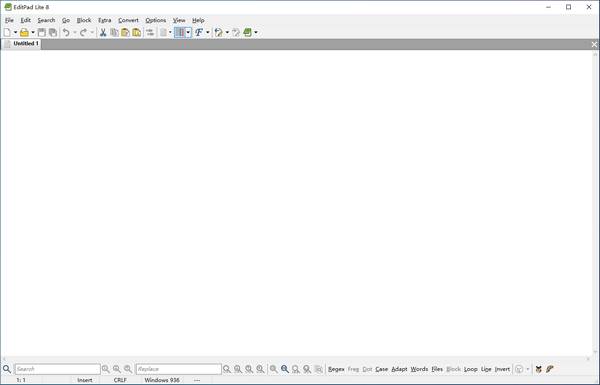Click the blue magnifier left of Search box
This screenshot has height=385, width=600.
click(x=7, y=369)
